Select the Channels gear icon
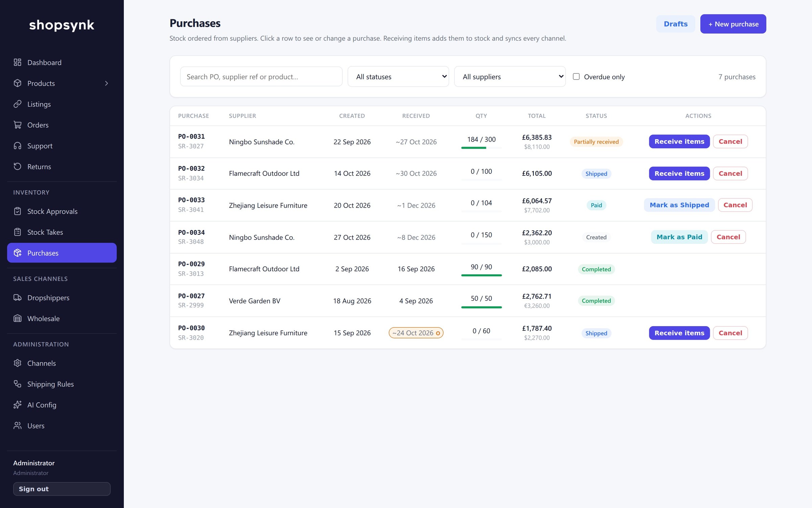This screenshot has height=508, width=812. 18,363
